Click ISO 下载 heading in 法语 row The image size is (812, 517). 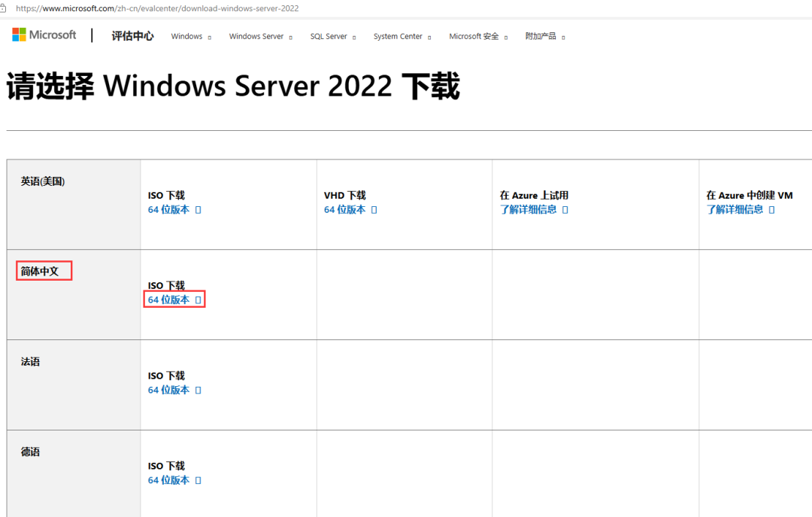coord(166,376)
